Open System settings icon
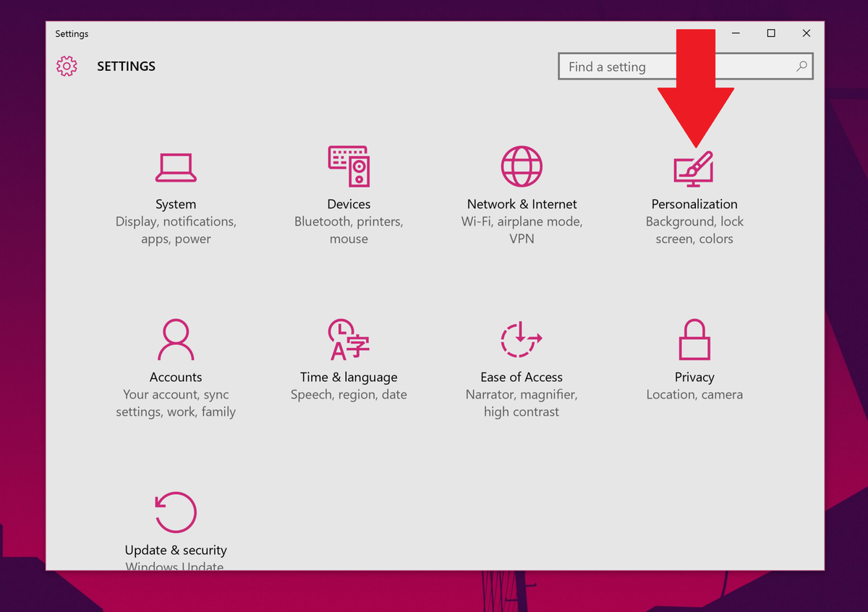 pyautogui.click(x=175, y=167)
